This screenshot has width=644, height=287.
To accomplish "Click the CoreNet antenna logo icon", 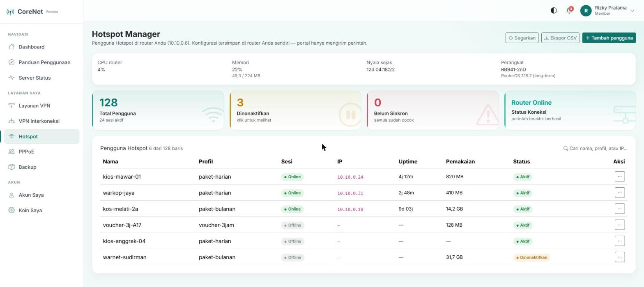I will coord(10,12).
